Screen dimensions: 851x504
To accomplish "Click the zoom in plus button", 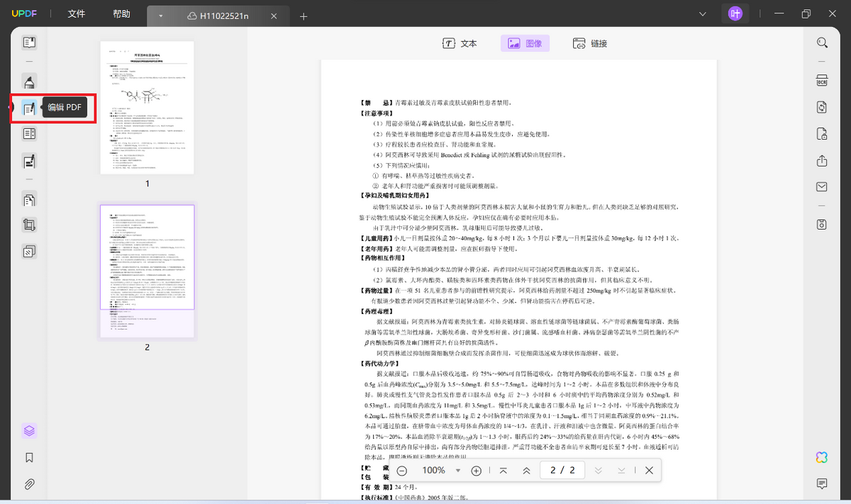I will 477,471.
